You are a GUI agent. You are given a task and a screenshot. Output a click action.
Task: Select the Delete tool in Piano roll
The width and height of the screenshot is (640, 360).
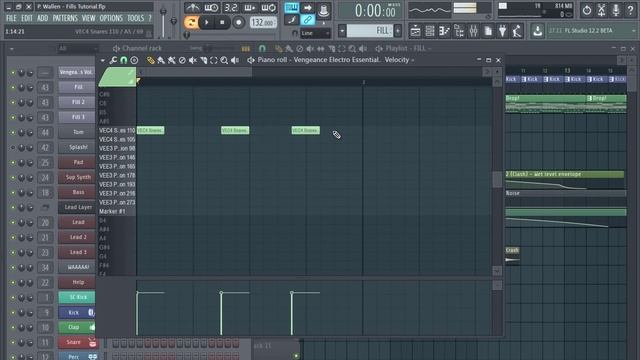click(182, 60)
